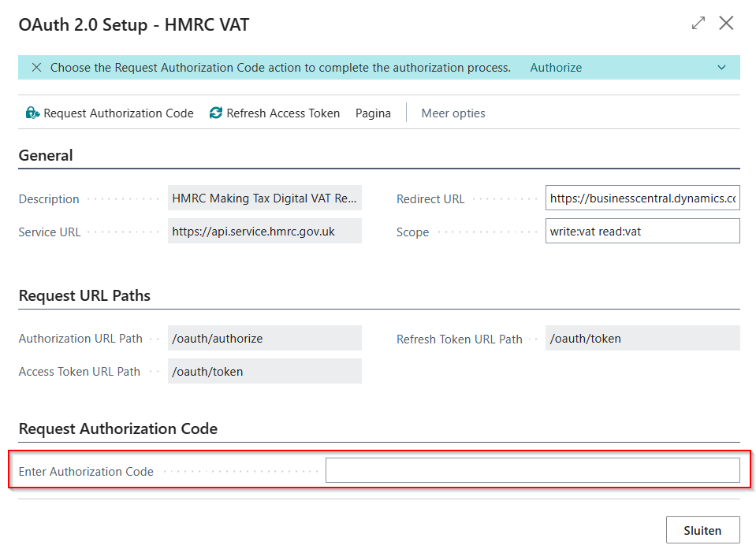The image size is (756, 560).
Task: Expand the dialog with the diagonal arrow icon
Action: [698, 23]
